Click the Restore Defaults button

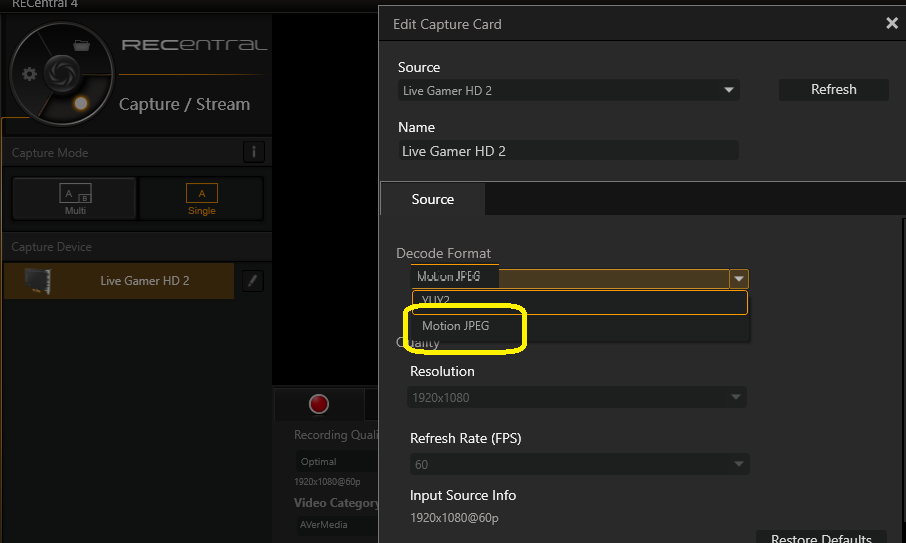coord(821,537)
